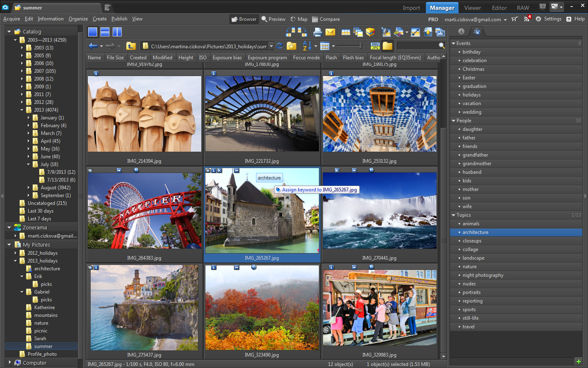
Task: Open the Information tab in the right panel
Action: click(x=461, y=31)
